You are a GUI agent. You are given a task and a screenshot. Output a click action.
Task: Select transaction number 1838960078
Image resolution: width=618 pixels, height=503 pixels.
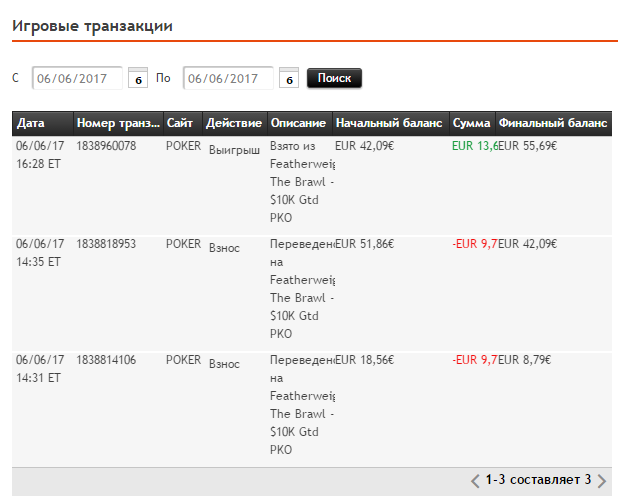coord(106,146)
